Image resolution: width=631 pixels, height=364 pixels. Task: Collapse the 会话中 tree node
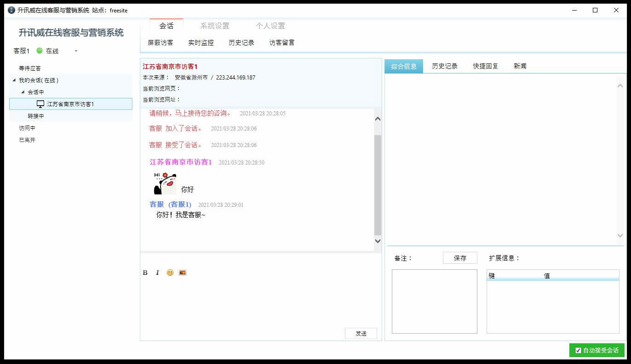[x=23, y=92]
